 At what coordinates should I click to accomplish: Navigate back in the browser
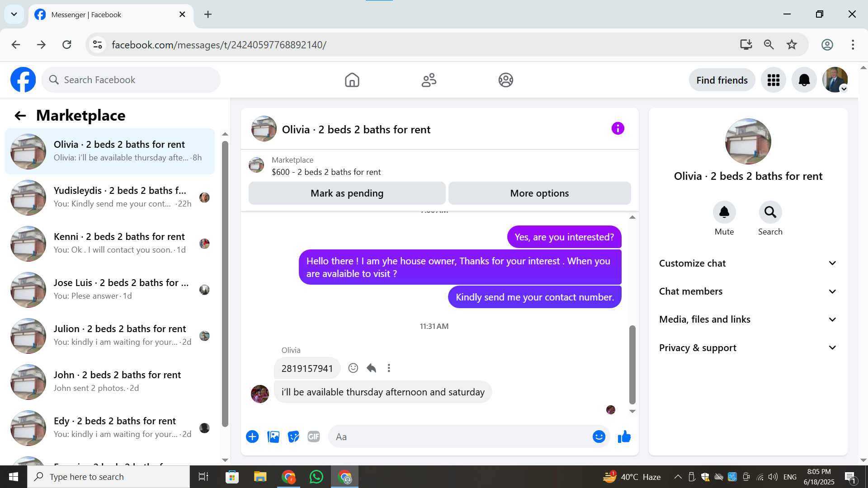tap(16, 45)
